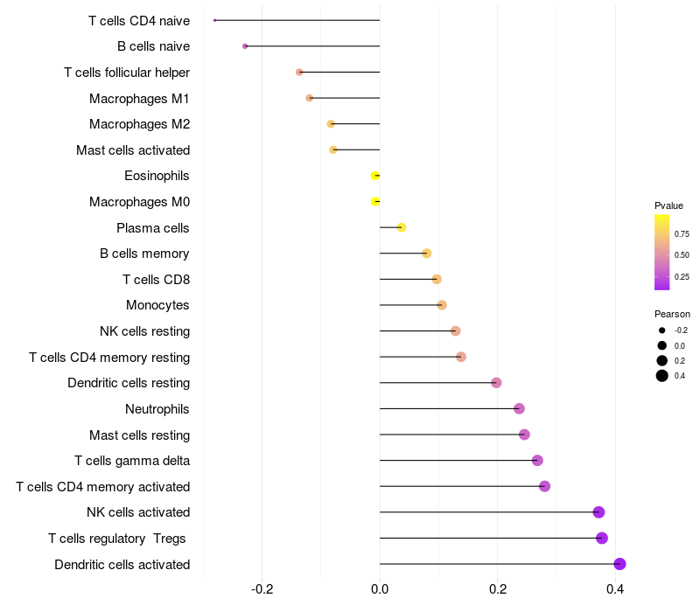Viewport: 700px width, 612px height.
Task: Select the B cells naive data point
Action: 245,46
